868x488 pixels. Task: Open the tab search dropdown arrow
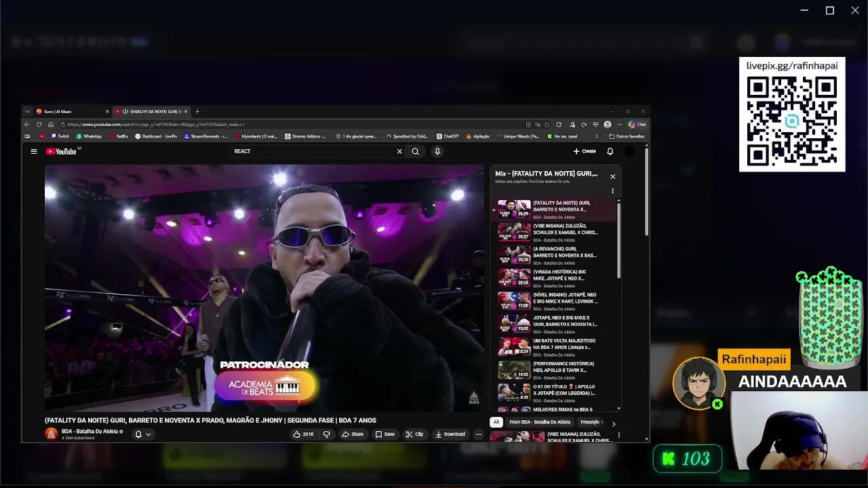click(27, 111)
